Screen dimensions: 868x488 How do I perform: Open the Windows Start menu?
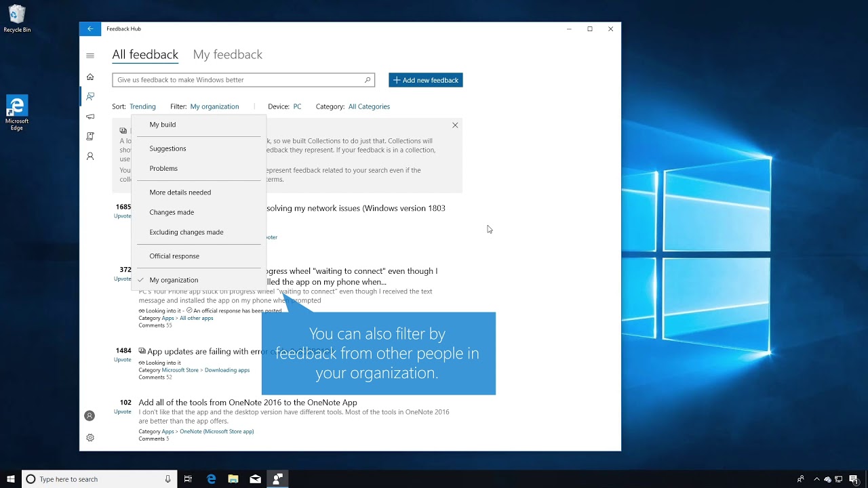pos(11,479)
